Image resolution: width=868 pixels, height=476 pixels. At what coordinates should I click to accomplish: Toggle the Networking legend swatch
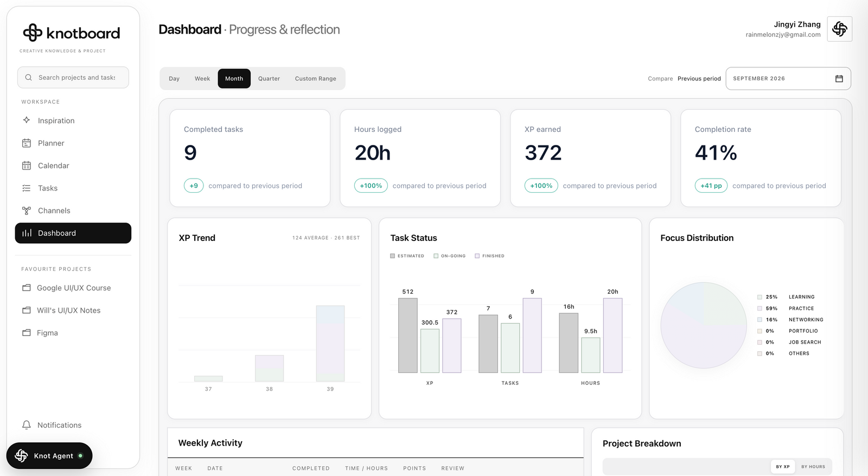click(x=759, y=320)
